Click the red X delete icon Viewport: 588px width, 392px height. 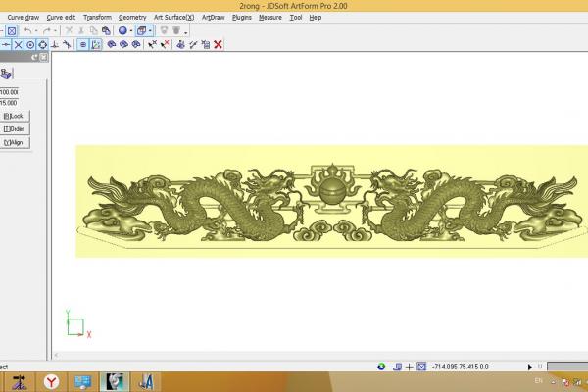pos(218,44)
